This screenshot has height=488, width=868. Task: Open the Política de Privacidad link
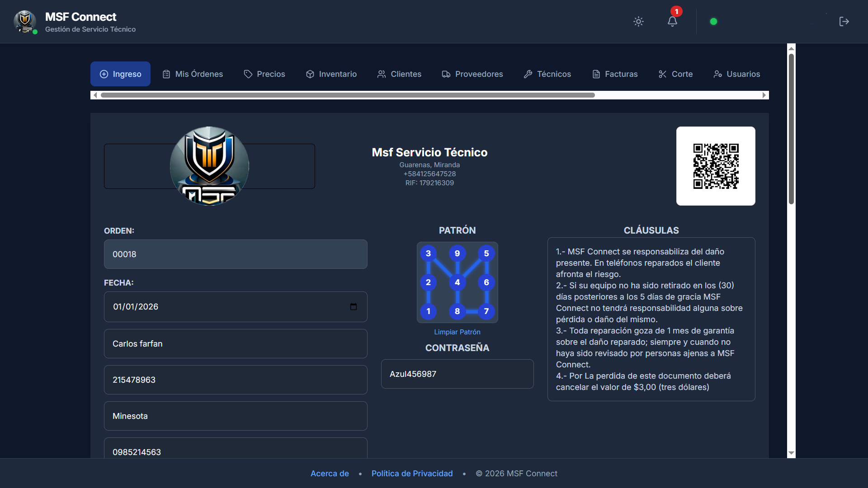412,474
